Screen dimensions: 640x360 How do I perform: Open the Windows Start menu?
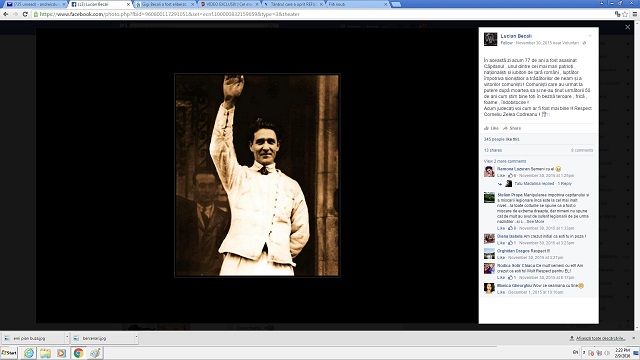9,353
